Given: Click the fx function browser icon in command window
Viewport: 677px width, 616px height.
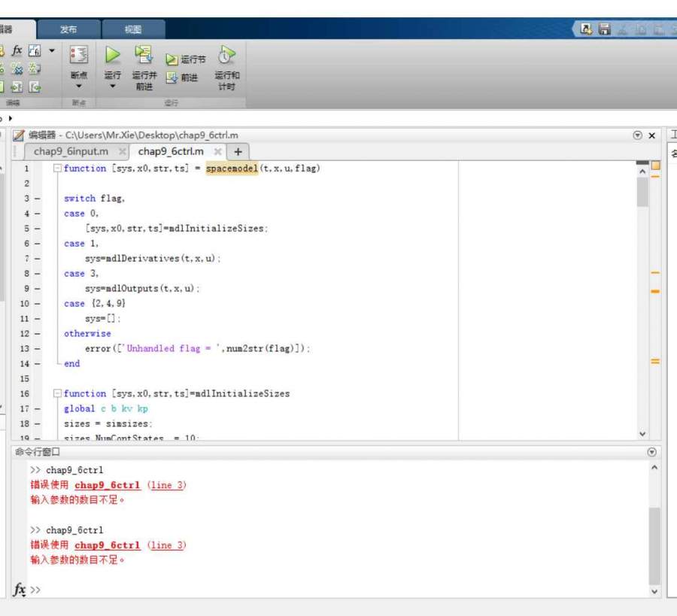Looking at the screenshot, I should tap(20, 589).
